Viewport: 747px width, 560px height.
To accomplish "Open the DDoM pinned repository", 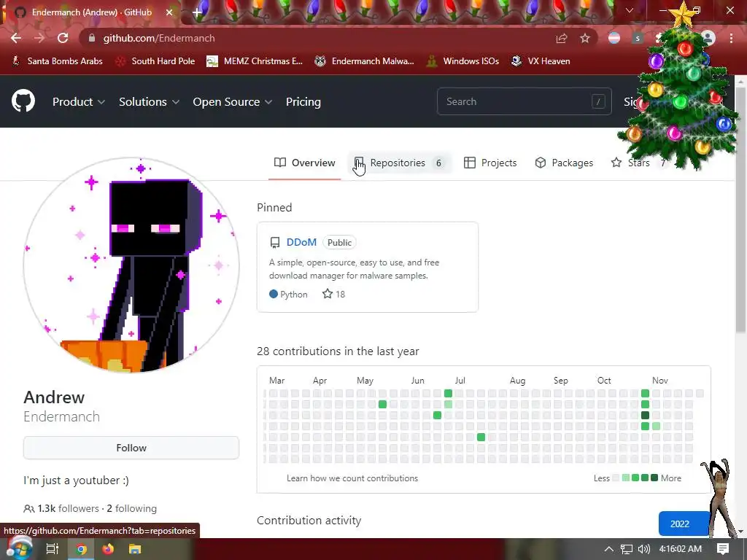I will (301, 242).
